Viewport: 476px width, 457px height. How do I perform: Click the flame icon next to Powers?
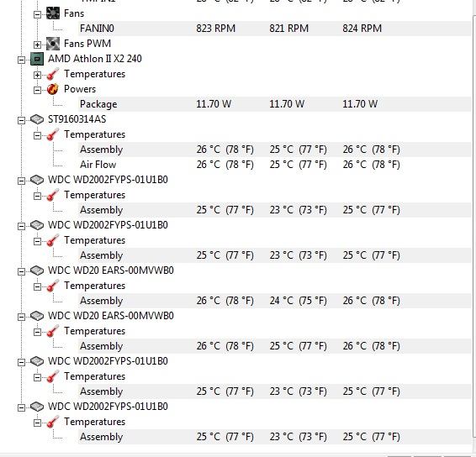click(52, 89)
